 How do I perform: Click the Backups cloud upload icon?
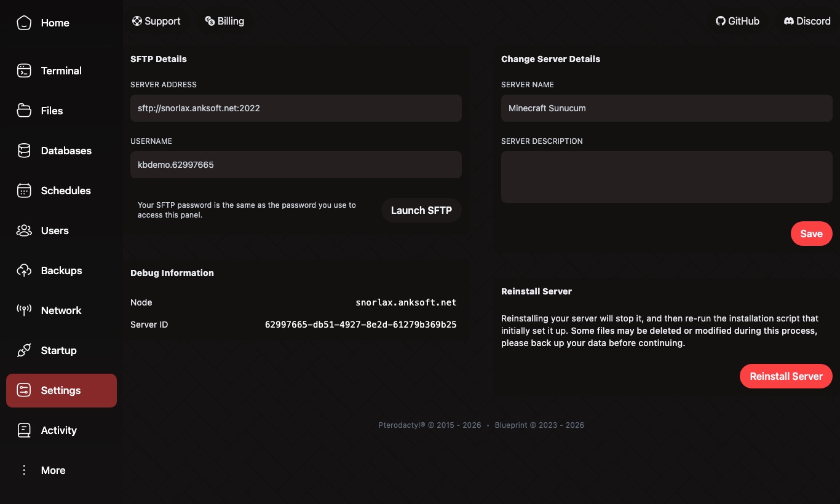[x=24, y=270]
